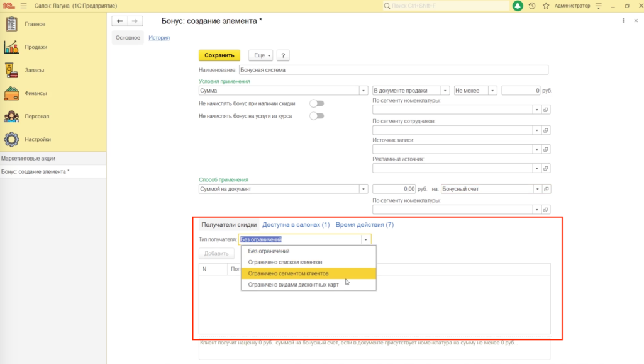Open Маркетинговые акции in the open-windows panel
Viewport: 644px width, 364px height.
pos(53,158)
